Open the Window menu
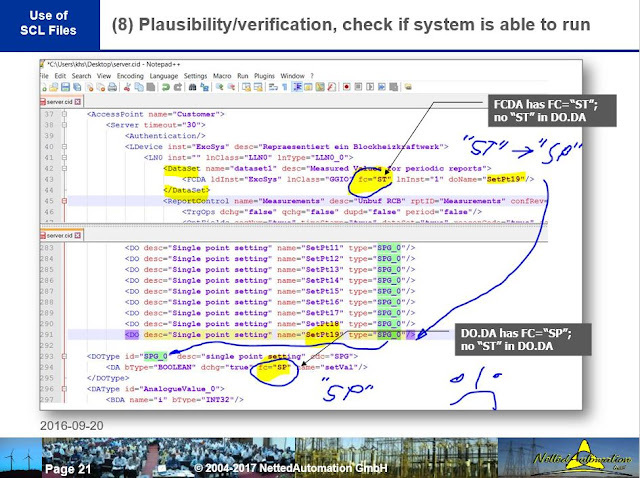Screen dimensions: 640x478 [x=292, y=76]
